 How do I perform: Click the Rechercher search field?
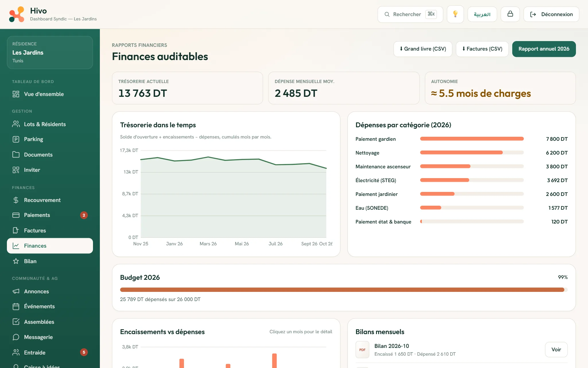point(410,14)
